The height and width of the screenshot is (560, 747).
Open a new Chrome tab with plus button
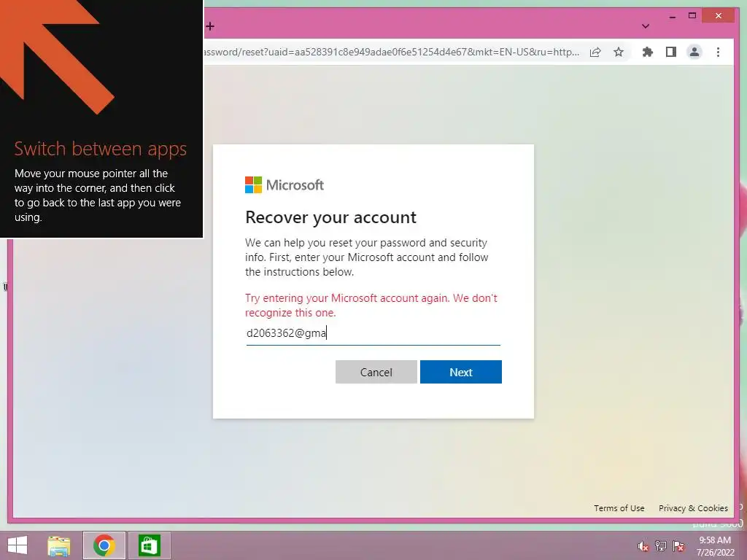(210, 26)
